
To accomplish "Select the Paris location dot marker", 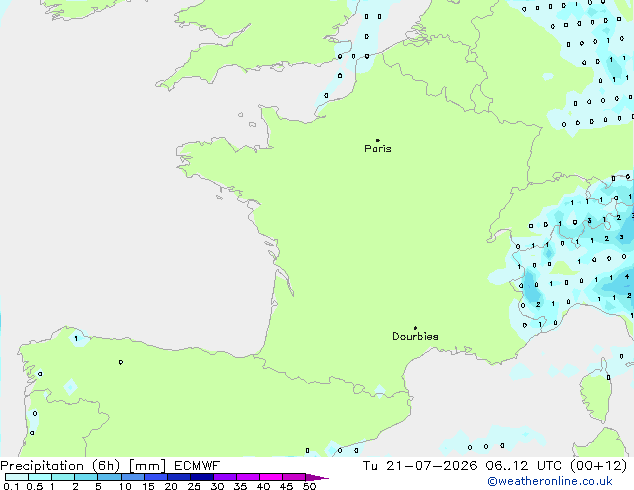I will click(378, 140).
